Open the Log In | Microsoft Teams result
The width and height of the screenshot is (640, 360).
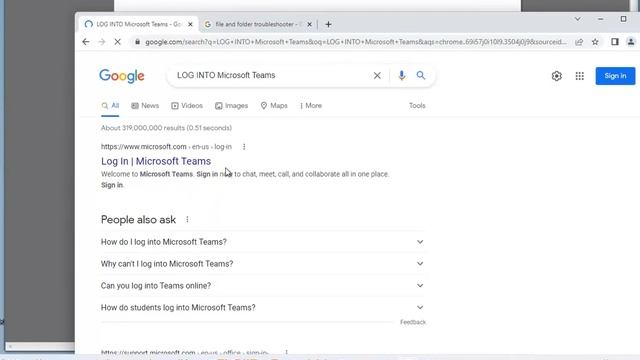click(156, 161)
